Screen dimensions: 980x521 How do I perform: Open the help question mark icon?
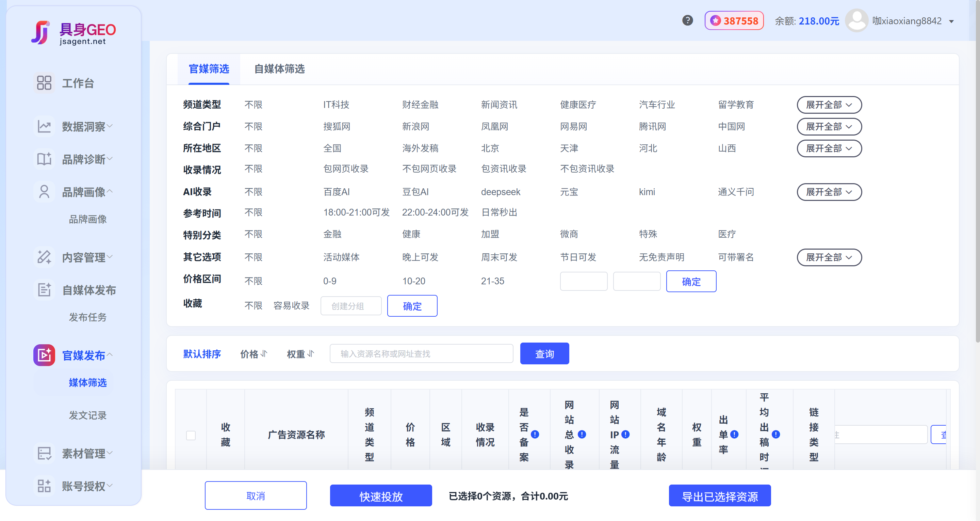pos(687,20)
